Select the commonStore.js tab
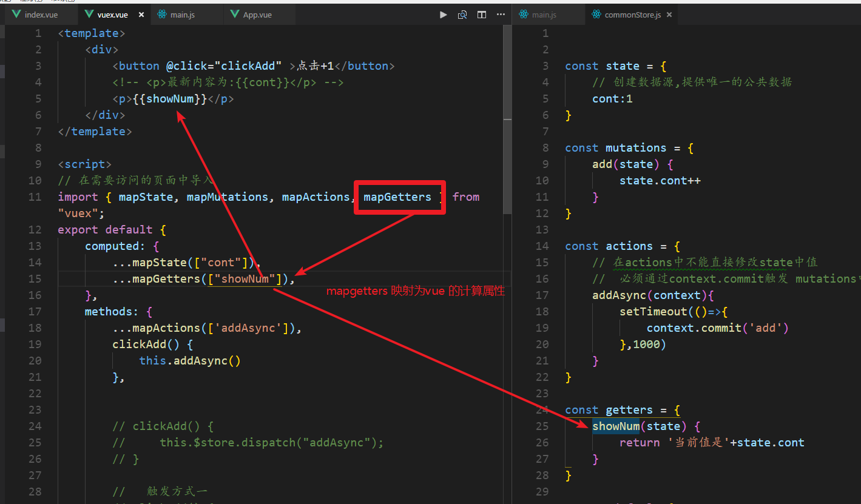 (632, 15)
